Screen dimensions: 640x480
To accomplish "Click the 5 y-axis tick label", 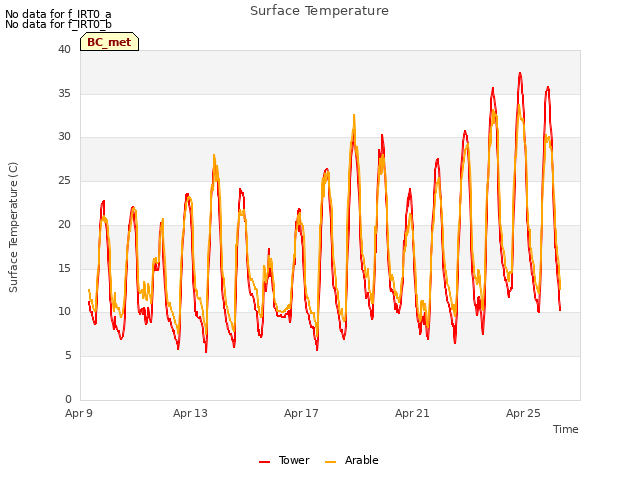I will point(68,356).
